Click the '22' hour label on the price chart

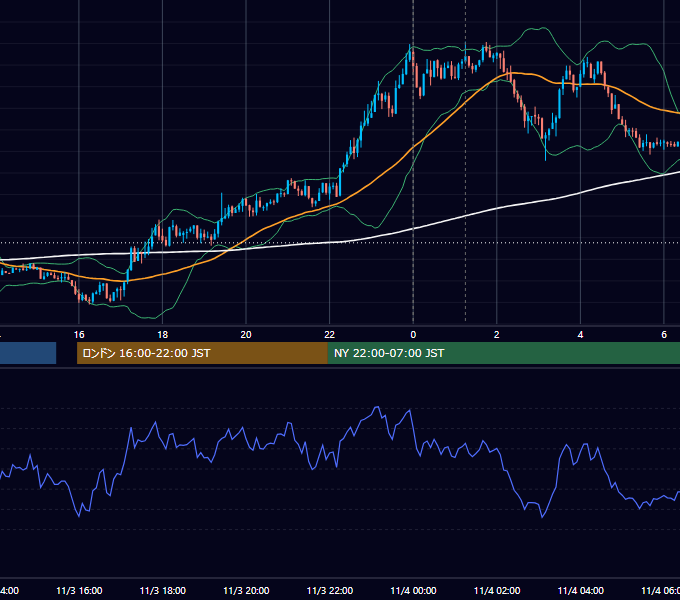(330, 335)
